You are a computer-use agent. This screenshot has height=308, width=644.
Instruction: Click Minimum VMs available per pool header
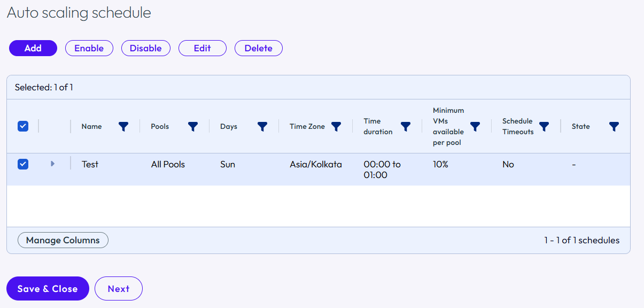point(448,127)
